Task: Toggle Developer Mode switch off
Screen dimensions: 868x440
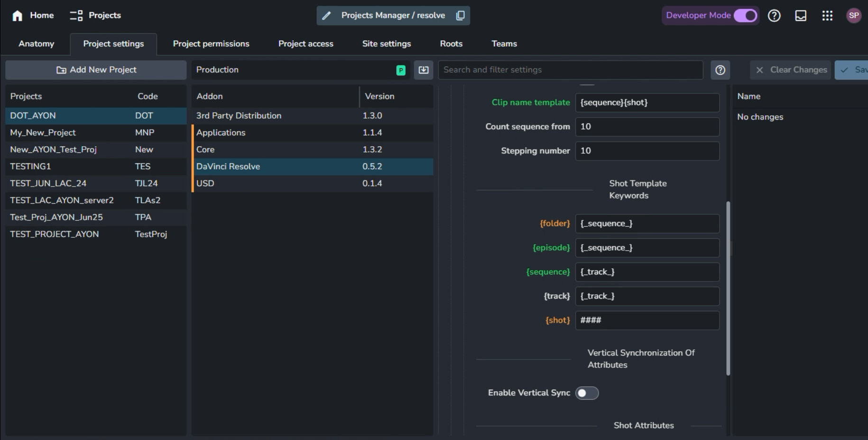Action: (x=745, y=16)
